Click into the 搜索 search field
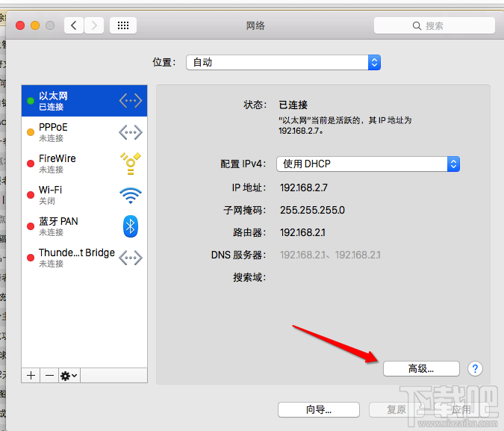 [435, 25]
